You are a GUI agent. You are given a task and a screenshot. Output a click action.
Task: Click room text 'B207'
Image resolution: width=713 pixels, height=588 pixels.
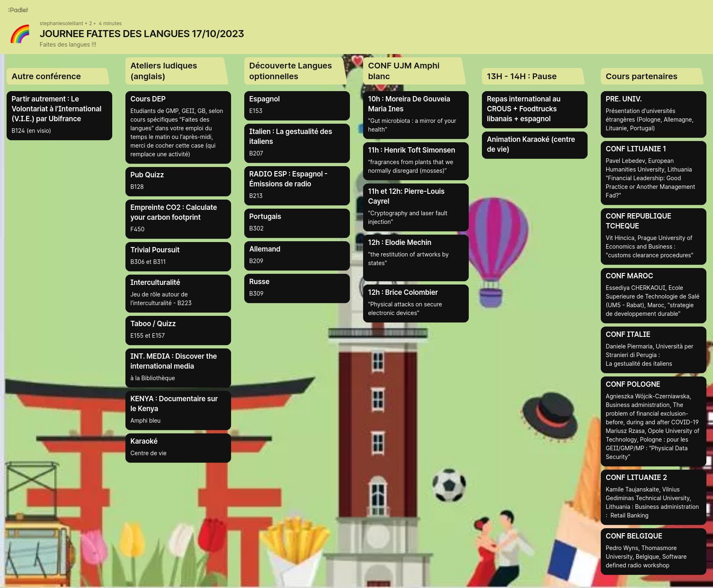[256, 153]
